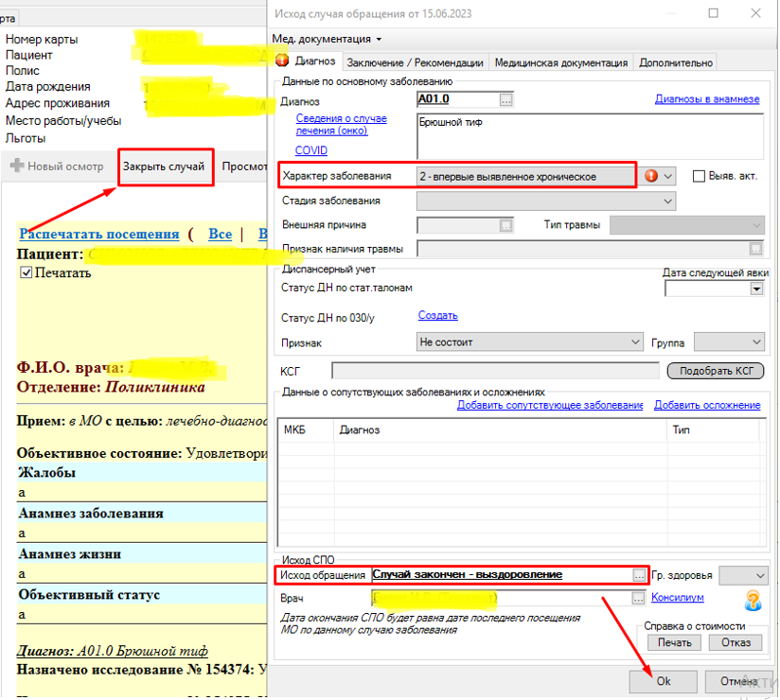The height and width of the screenshot is (700, 780).
Task: Click the МКБ column header
Action: click(305, 430)
